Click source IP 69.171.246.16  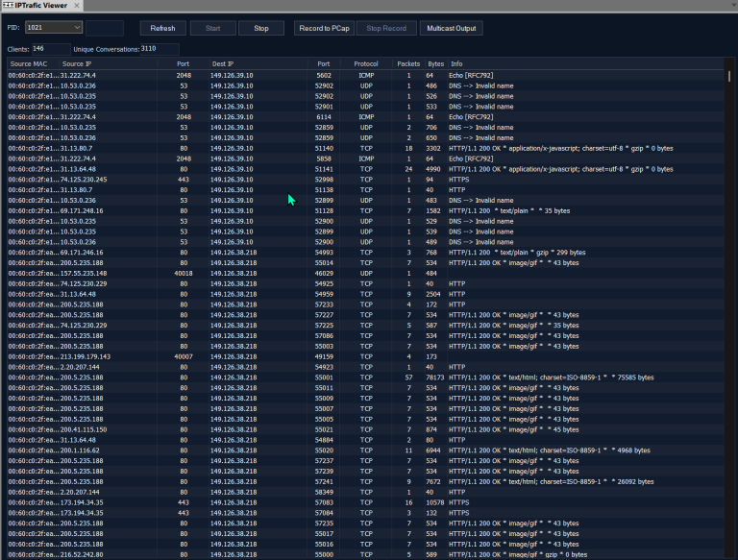tap(82, 253)
